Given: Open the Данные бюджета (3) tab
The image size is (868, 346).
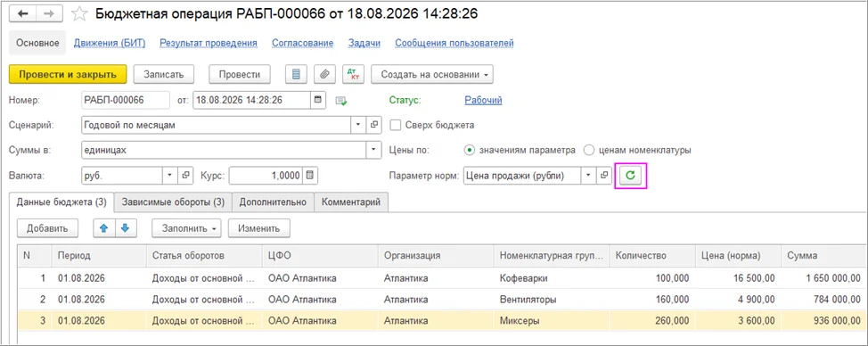Looking at the screenshot, I should pos(61,202).
